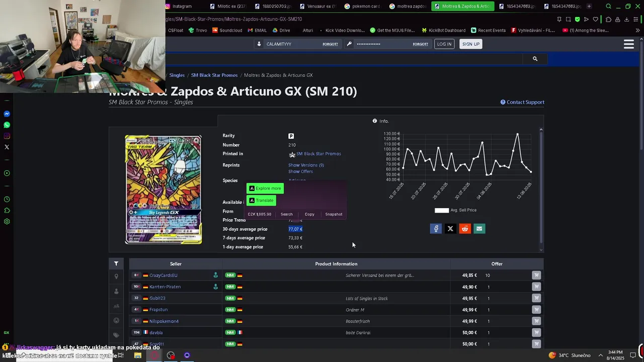Filter offers by card language icon
Image resolution: width=644 pixels, height=362 pixels.
pyautogui.click(x=116, y=306)
